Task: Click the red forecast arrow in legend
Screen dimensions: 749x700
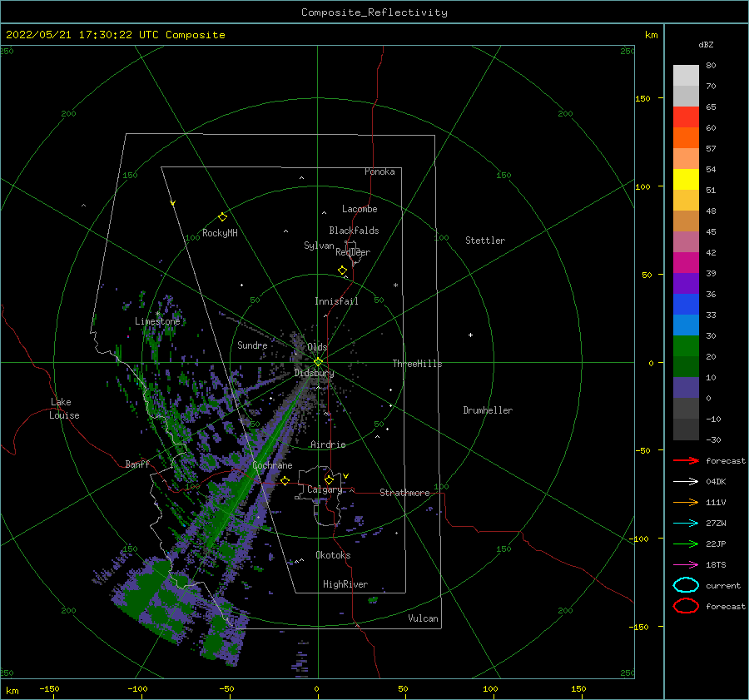Action: click(686, 460)
